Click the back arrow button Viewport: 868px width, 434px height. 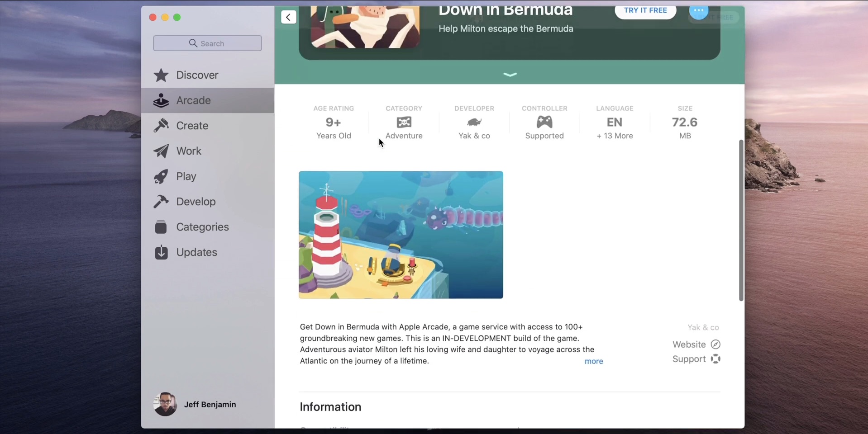288,17
